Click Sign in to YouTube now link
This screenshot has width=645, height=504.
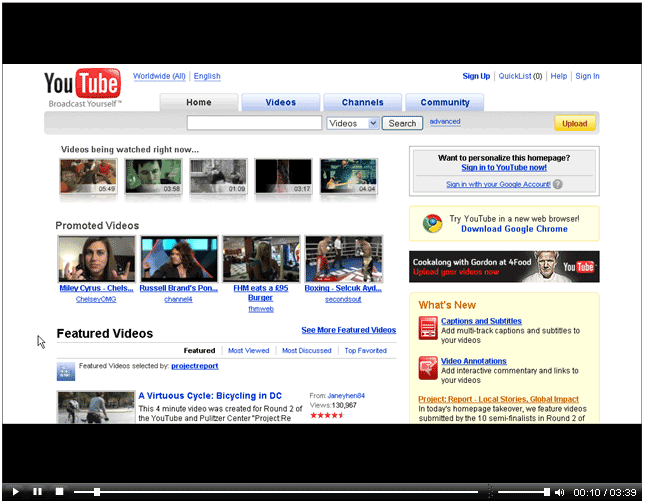(504, 167)
